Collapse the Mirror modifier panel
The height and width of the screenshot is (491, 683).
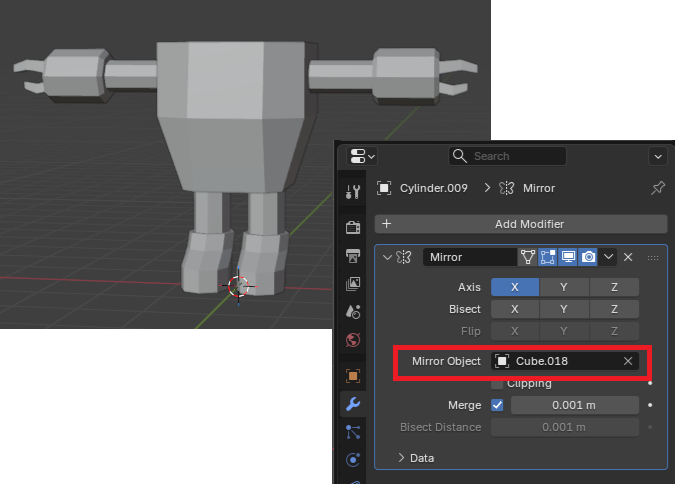coord(387,257)
